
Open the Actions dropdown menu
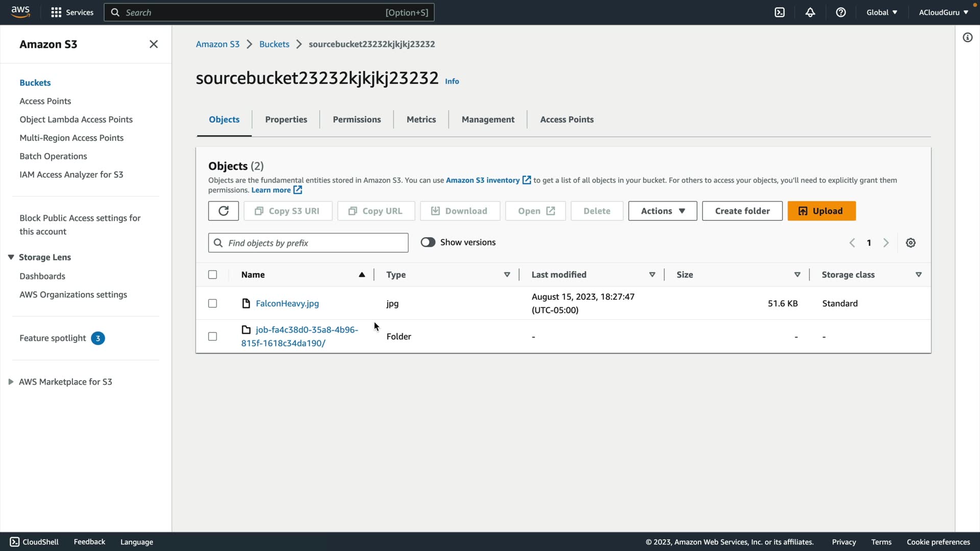[662, 211]
